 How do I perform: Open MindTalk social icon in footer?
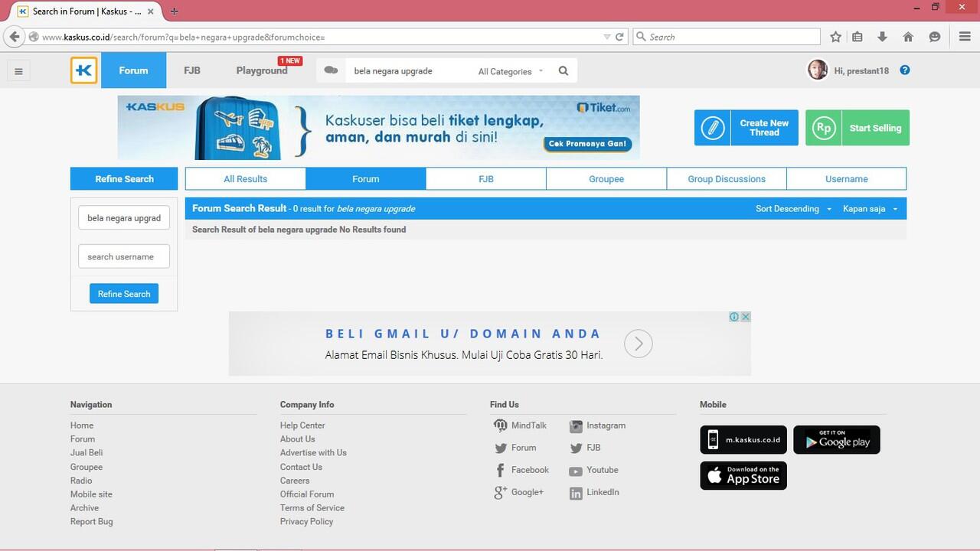click(500, 425)
